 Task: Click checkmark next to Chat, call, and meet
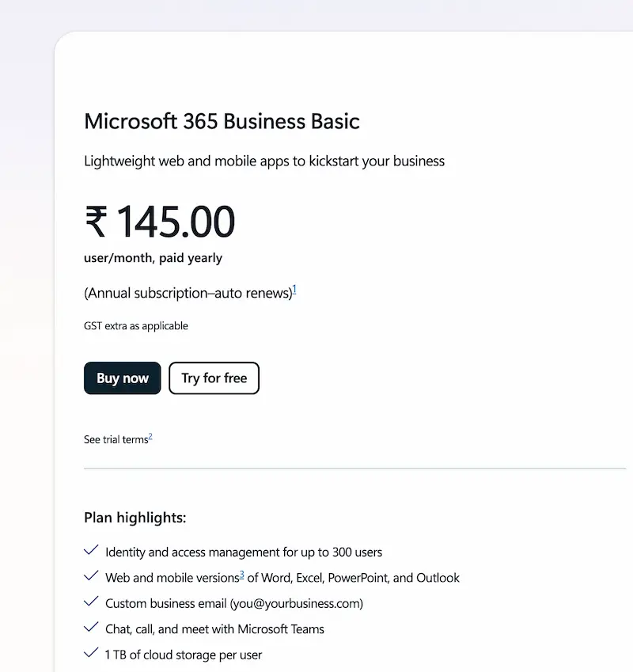click(x=91, y=628)
